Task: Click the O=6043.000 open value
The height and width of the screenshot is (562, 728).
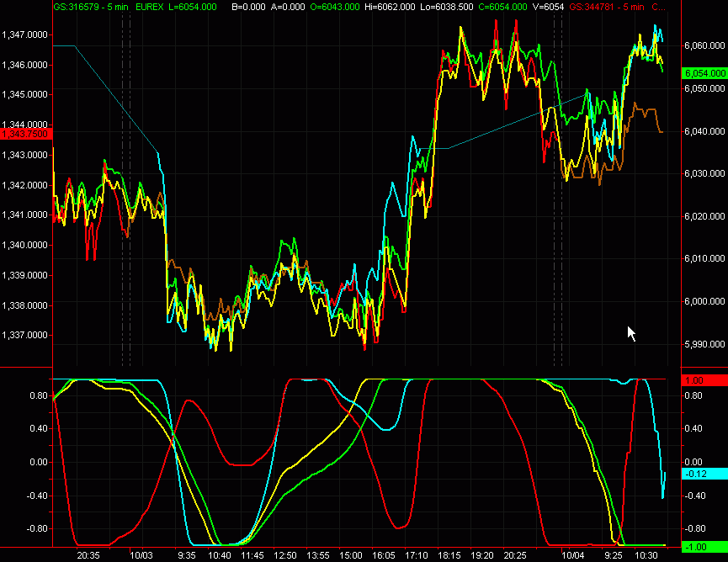Action: (335, 7)
